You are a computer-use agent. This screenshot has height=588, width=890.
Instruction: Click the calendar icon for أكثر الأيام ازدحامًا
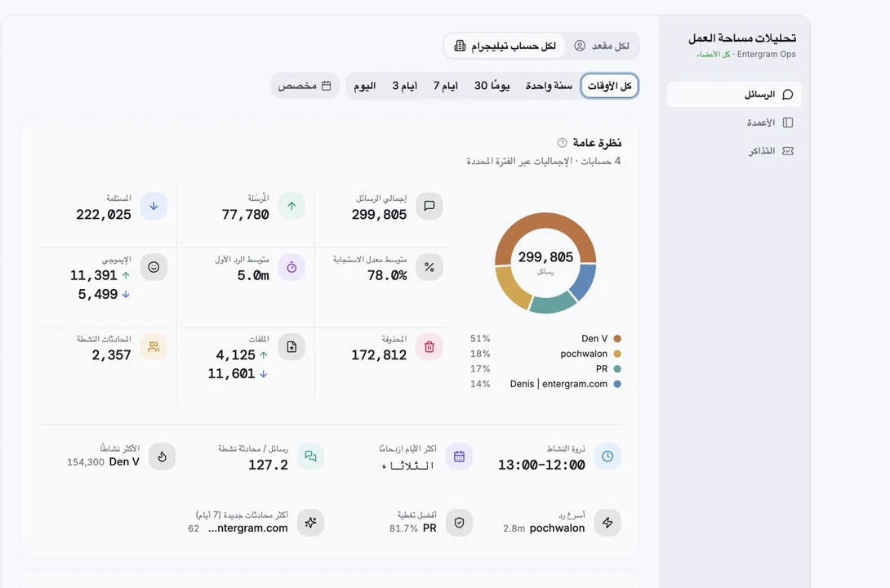point(459,457)
